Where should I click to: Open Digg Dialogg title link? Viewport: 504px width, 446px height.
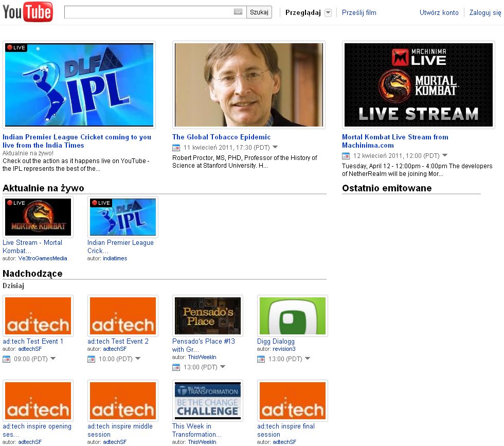276,342
